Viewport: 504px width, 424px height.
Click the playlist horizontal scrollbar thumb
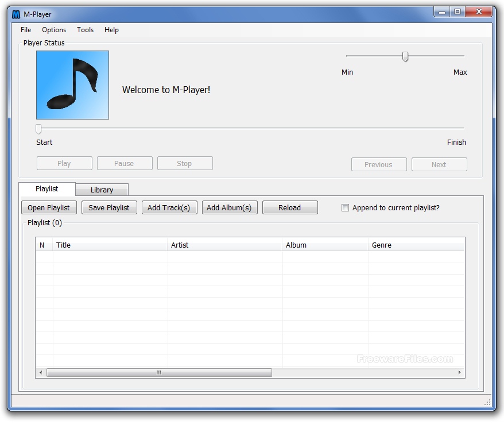click(x=159, y=372)
